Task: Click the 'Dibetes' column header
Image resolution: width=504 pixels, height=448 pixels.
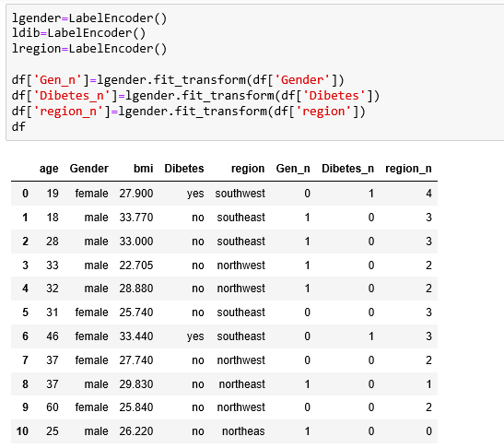Action: (x=184, y=169)
